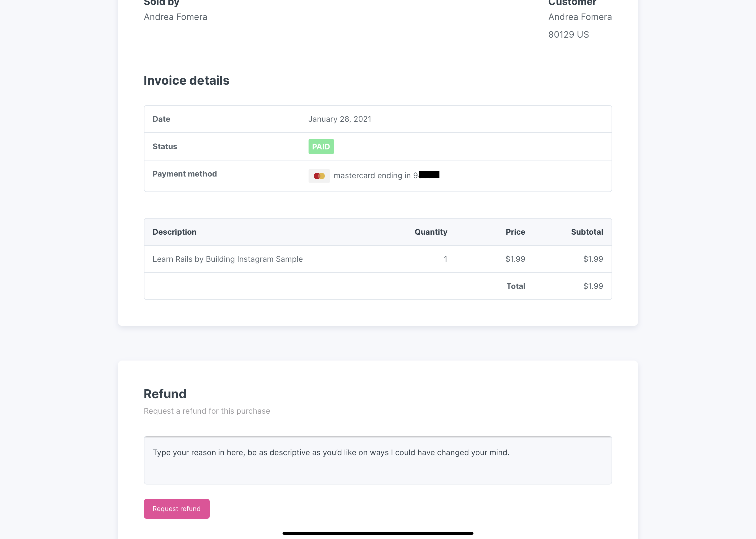Click the seller name under Sold by

point(175,17)
